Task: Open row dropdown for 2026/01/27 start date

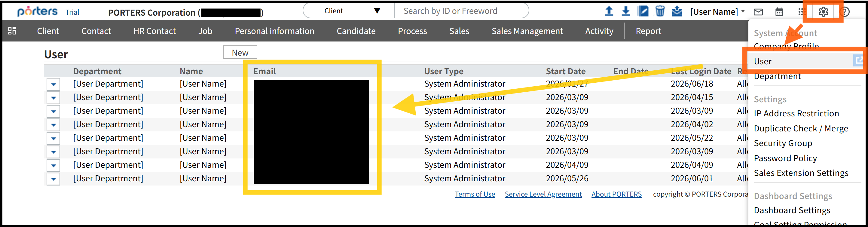Action: click(x=53, y=84)
